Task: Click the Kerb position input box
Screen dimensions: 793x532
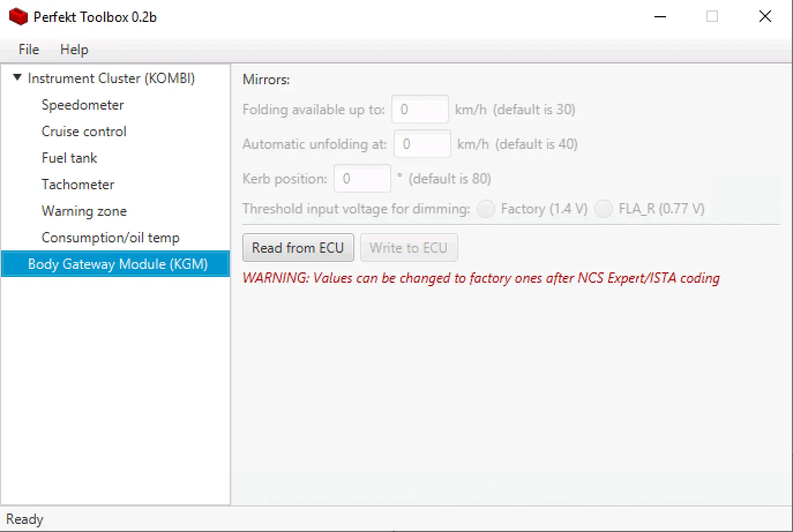Action: pos(362,179)
